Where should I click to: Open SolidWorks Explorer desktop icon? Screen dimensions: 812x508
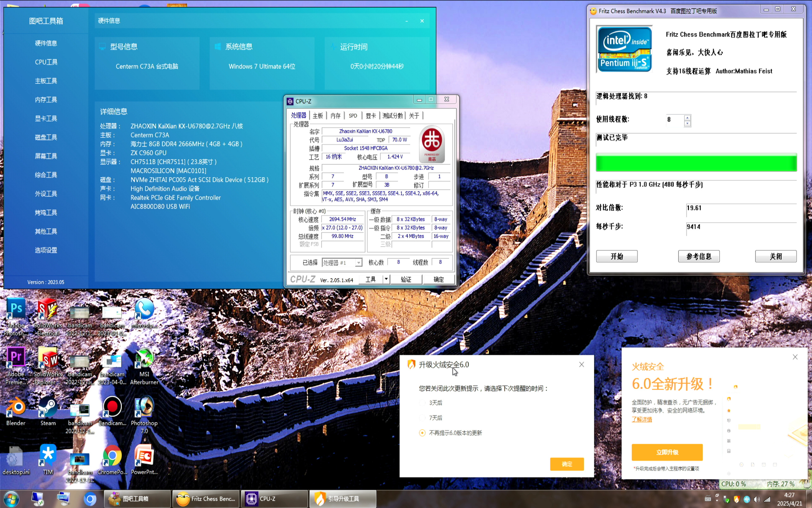(x=48, y=366)
